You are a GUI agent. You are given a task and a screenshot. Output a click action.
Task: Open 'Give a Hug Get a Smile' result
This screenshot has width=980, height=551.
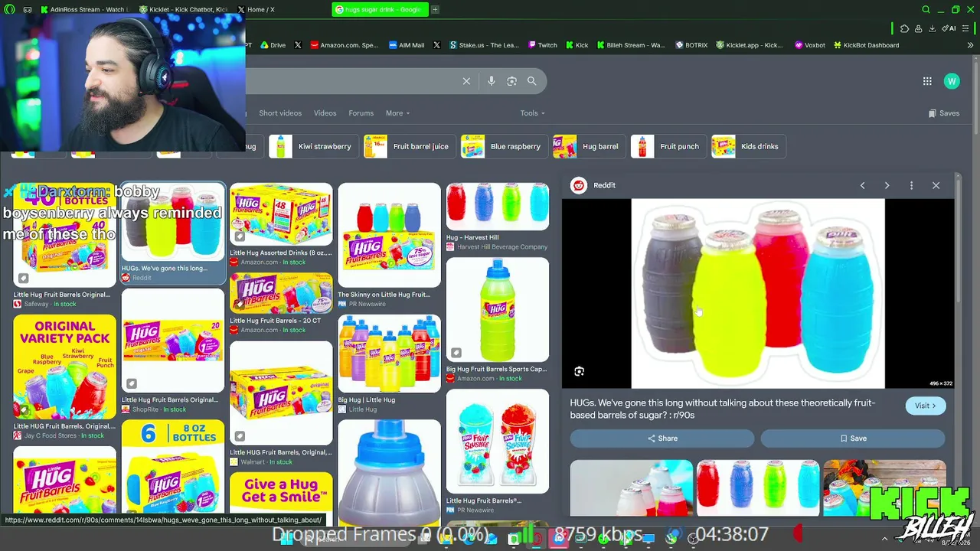point(281,494)
